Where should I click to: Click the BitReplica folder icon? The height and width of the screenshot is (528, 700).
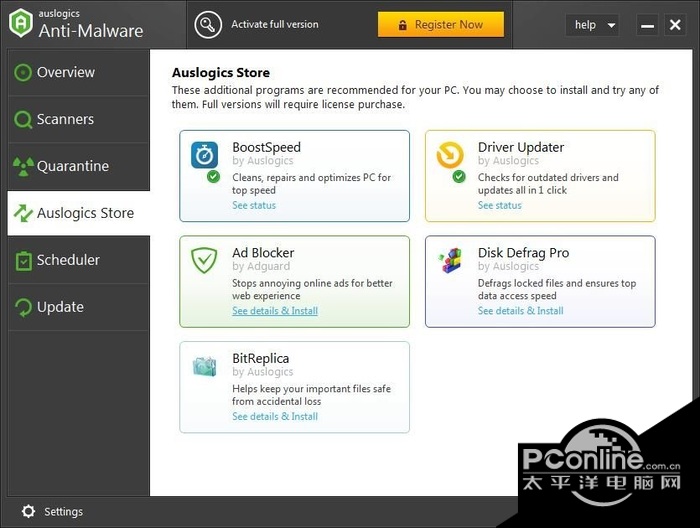pyautogui.click(x=204, y=366)
